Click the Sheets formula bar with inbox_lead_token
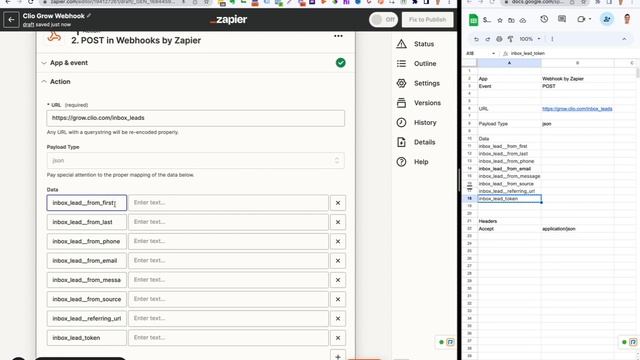 tap(571, 53)
